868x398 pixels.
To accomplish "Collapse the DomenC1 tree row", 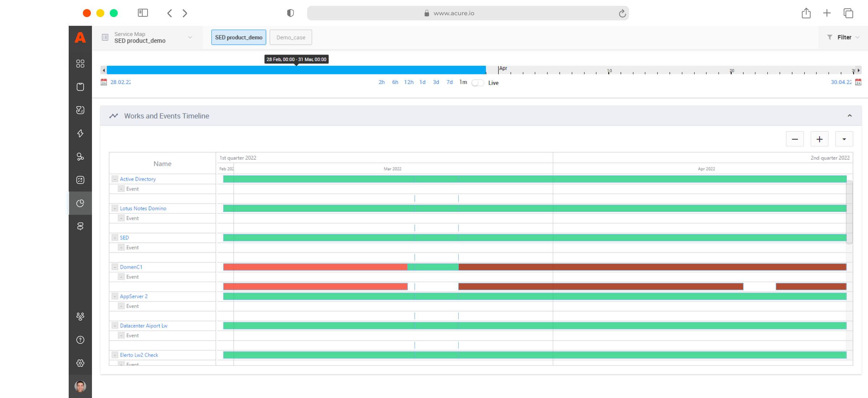I will (x=115, y=267).
